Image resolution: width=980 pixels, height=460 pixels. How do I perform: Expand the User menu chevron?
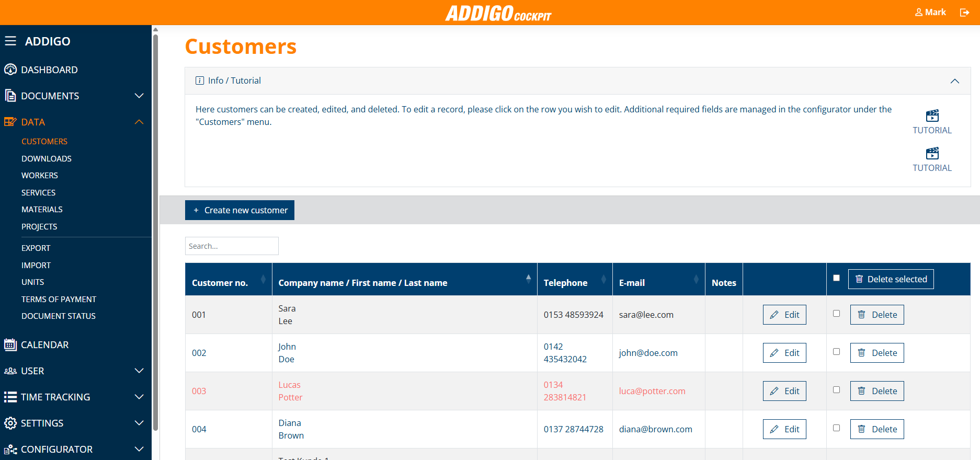point(139,371)
